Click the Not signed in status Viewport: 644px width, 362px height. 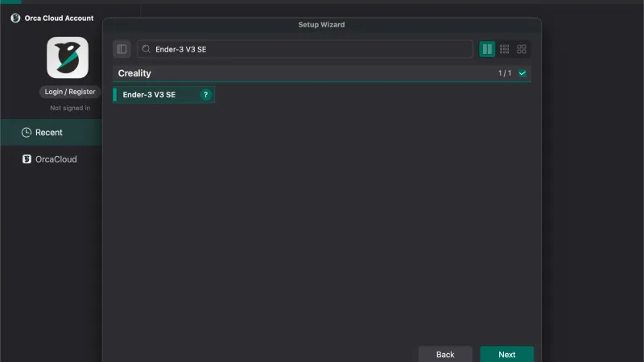pyautogui.click(x=70, y=108)
